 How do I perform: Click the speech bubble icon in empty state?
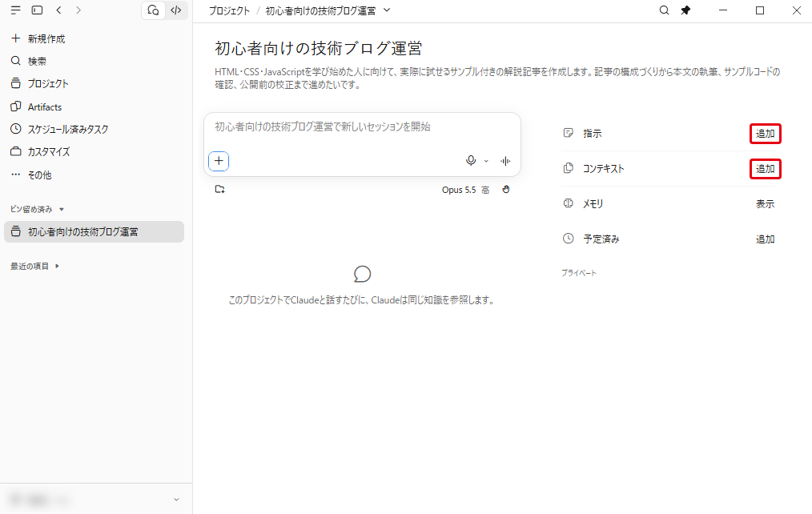point(362,274)
